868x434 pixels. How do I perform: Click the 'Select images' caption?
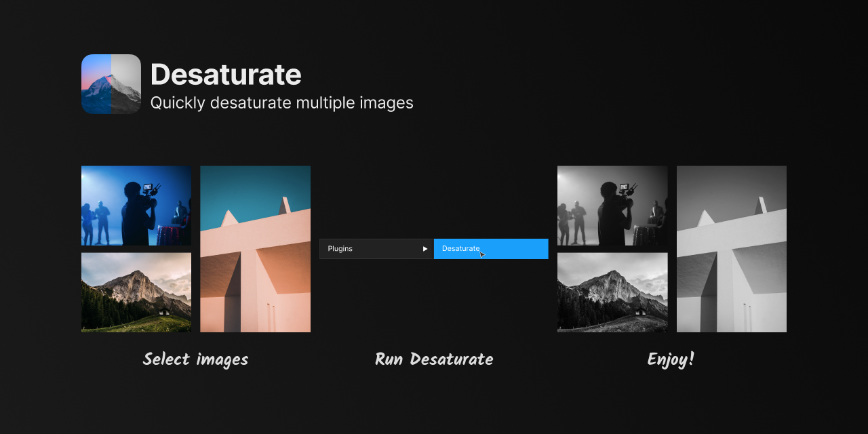[x=195, y=359]
